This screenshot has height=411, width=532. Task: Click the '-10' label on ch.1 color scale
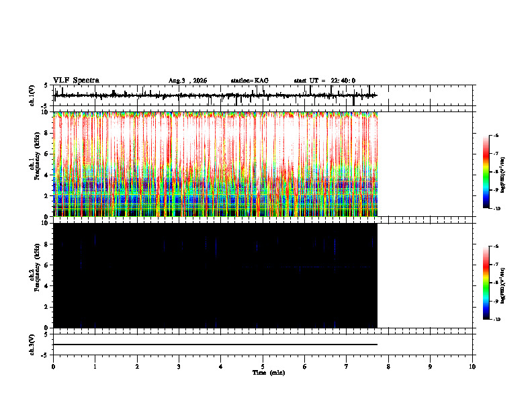[x=496, y=209]
